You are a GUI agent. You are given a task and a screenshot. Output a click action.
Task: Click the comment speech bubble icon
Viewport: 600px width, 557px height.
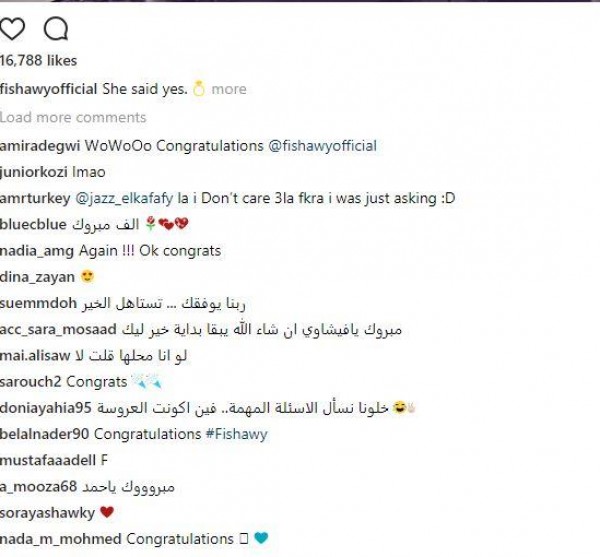tap(55, 29)
